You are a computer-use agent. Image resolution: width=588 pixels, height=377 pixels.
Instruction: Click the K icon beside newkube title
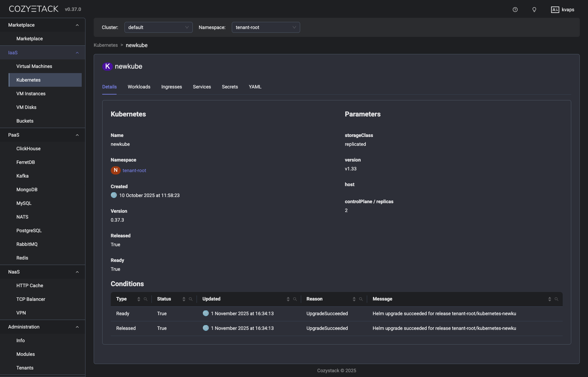click(107, 67)
